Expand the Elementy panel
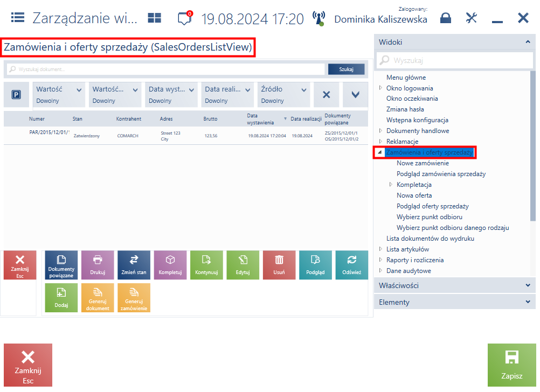Viewport: 540px width, 392px height. (528, 302)
